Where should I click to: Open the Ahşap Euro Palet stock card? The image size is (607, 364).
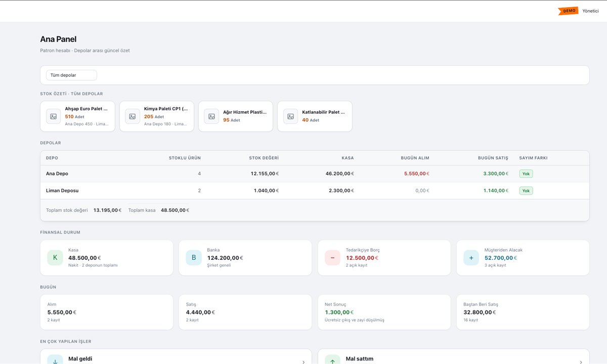[x=77, y=116]
